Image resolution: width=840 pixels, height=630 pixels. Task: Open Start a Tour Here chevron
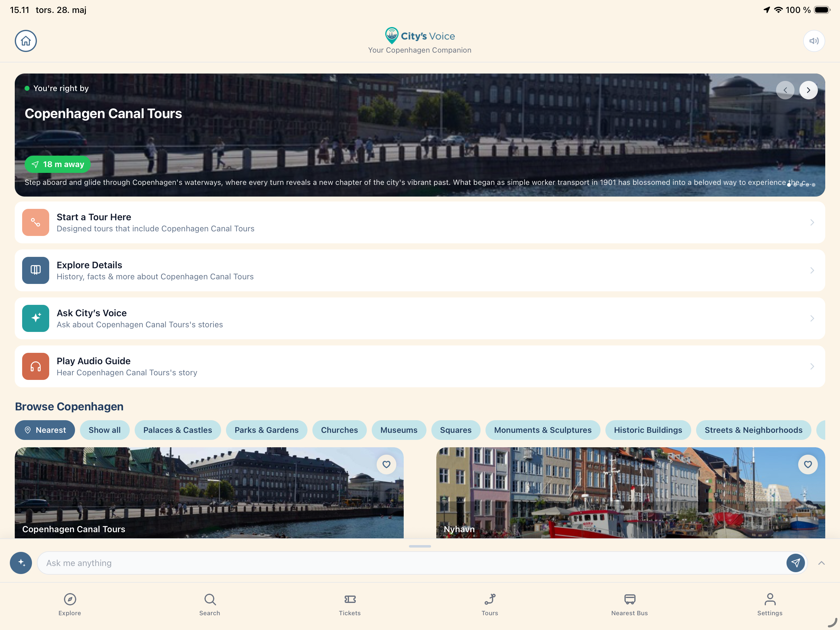tap(812, 222)
